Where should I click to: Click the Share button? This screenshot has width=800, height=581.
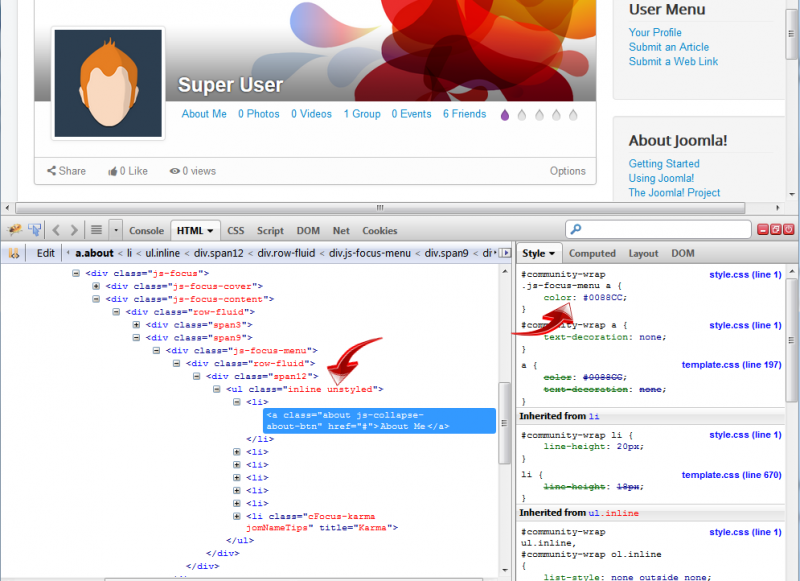(66, 171)
